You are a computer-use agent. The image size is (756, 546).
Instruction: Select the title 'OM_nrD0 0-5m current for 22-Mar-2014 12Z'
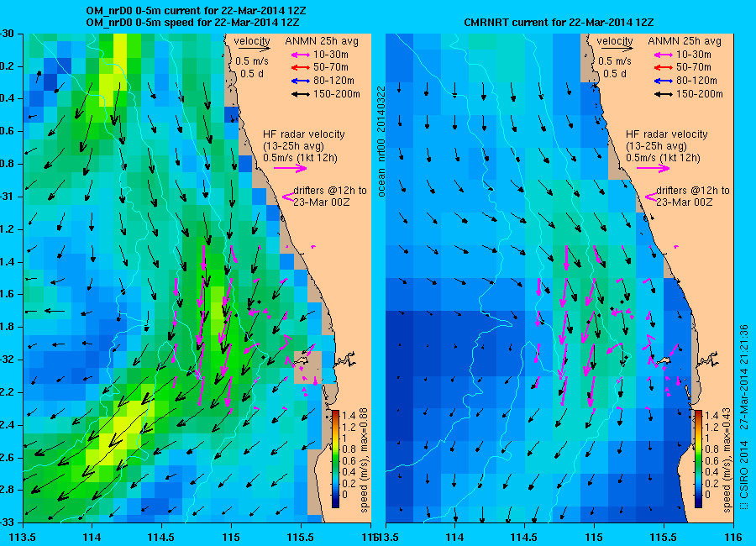[196, 11]
